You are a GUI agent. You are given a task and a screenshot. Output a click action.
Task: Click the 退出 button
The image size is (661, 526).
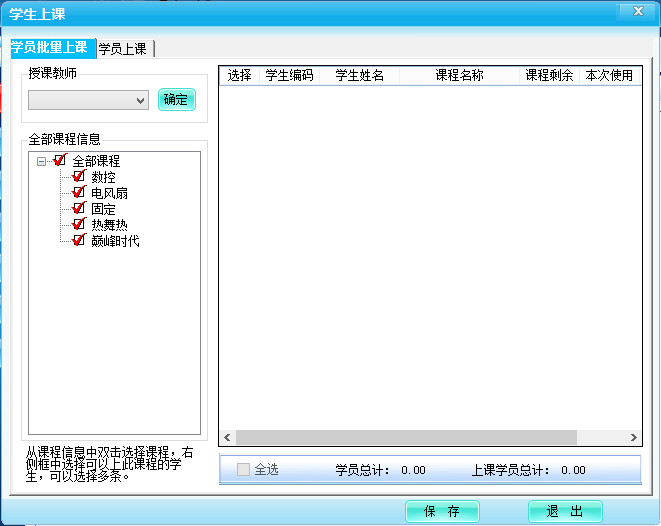[x=565, y=512]
